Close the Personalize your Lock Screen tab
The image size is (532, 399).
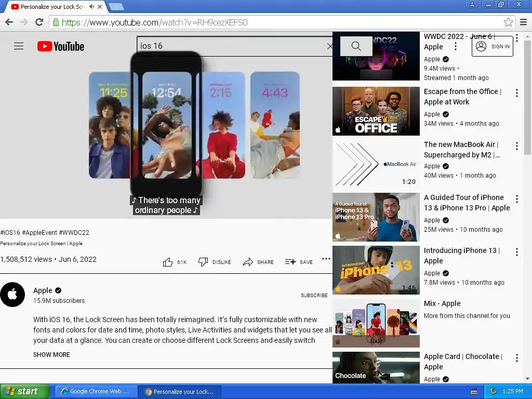tap(100, 6)
